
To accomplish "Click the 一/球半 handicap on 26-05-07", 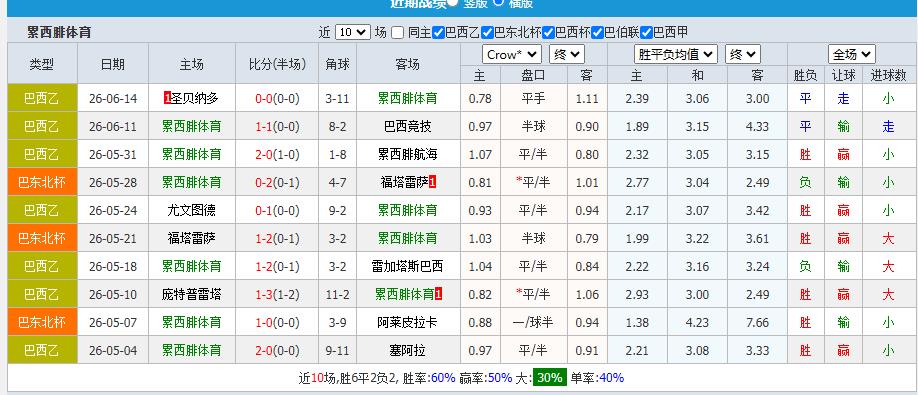I will pyautogui.click(x=533, y=322).
